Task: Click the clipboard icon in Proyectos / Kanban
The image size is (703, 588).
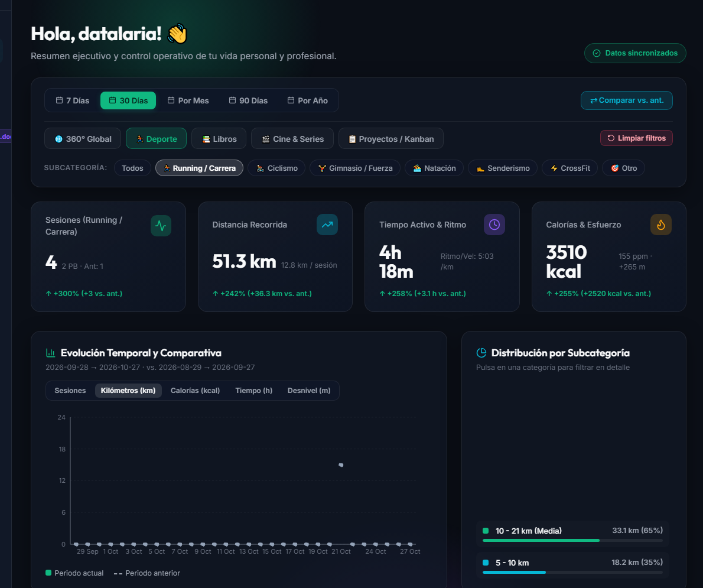Action: click(353, 139)
